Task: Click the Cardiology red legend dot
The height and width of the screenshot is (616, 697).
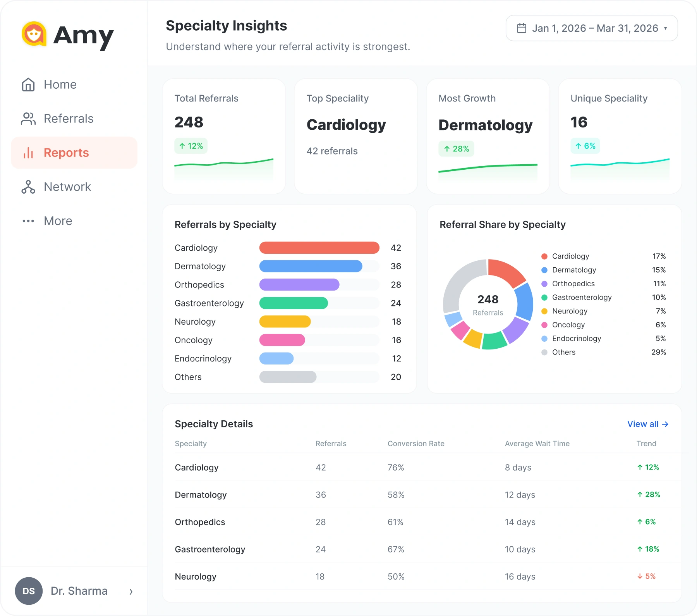Action: click(544, 256)
